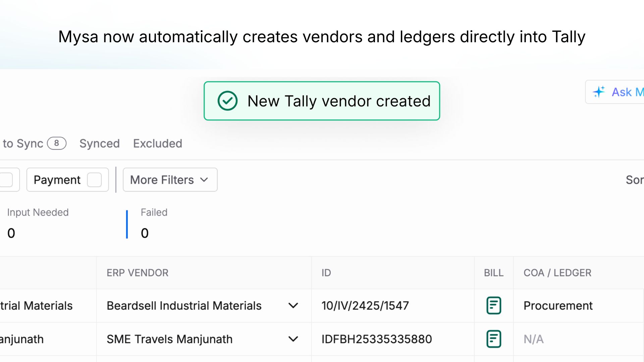Select the Procurement ledger value

coord(558,305)
